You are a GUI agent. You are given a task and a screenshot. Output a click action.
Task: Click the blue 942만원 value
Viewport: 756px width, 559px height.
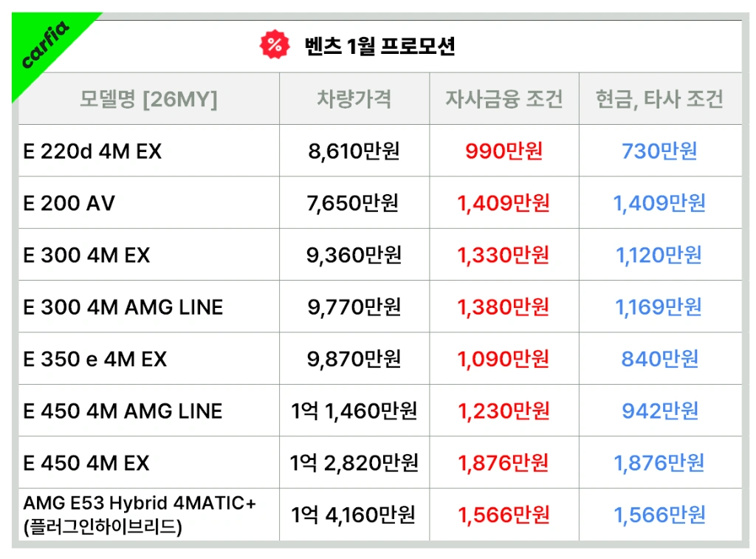(660, 411)
